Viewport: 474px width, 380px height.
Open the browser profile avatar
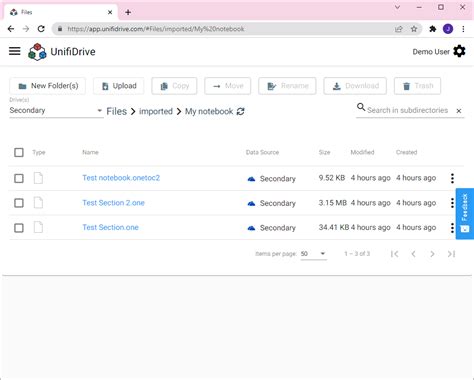click(448, 29)
